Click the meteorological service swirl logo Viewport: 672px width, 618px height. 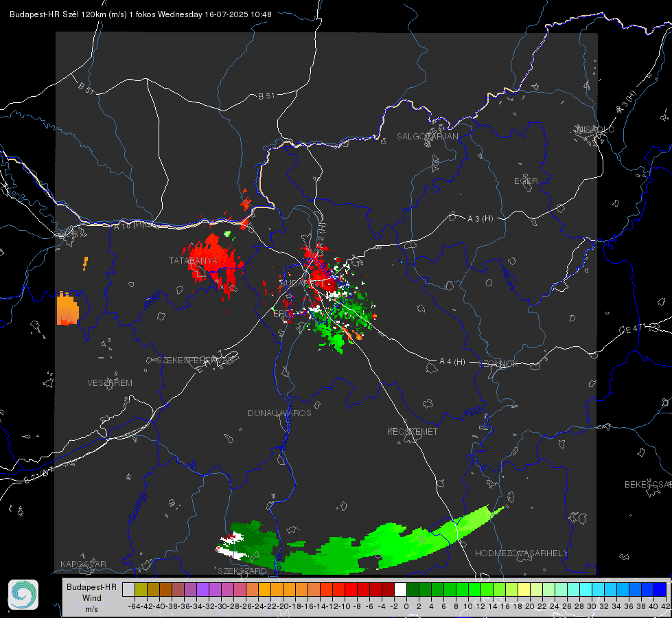[23, 595]
